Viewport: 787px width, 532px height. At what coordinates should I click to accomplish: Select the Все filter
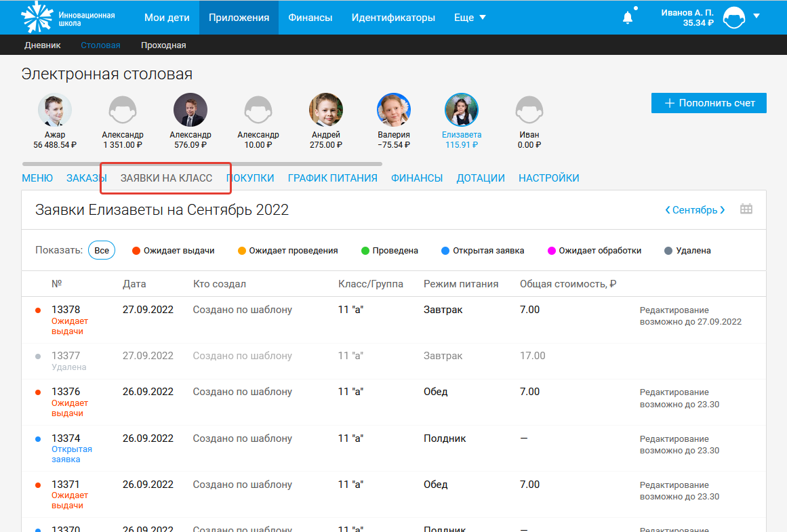(102, 251)
